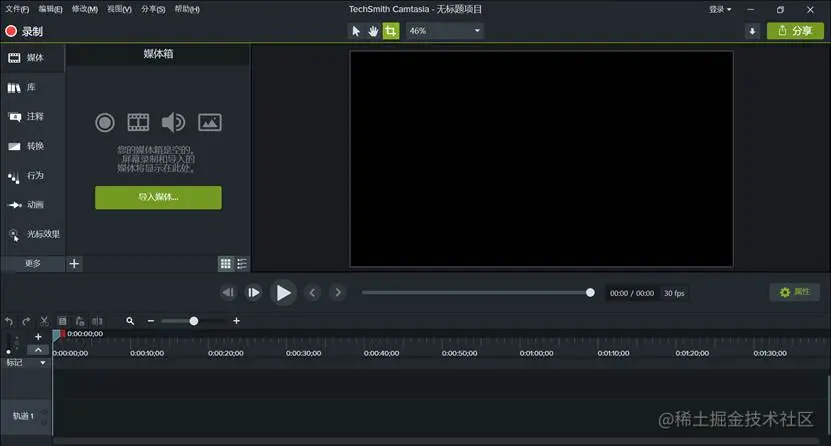Open the 分享(S) menu
Viewport: 831px width, 446px height.
coord(153,9)
